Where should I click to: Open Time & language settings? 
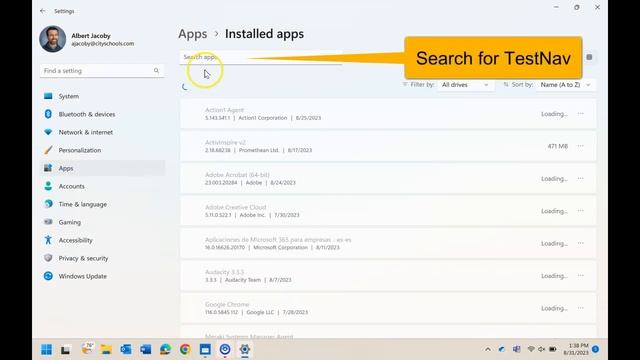pyautogui.click(x=102, y=204)
